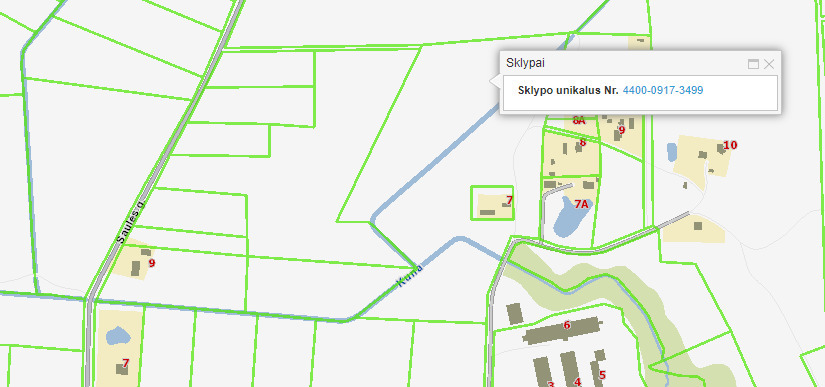This screenshot has height=387, width=825.
Task: Maximize the Sklypai popup window
Action: pyautogui.click(x=753, y=64)
